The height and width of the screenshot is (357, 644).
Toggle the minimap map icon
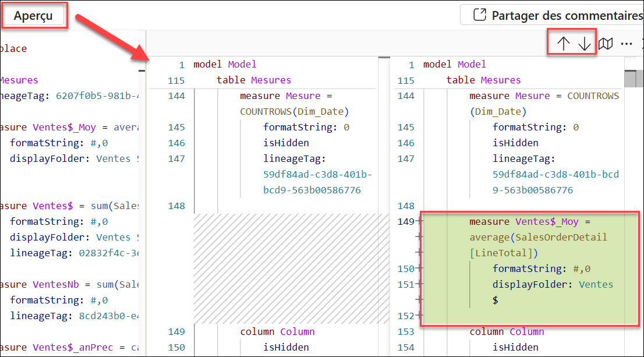tap(606, 44)
